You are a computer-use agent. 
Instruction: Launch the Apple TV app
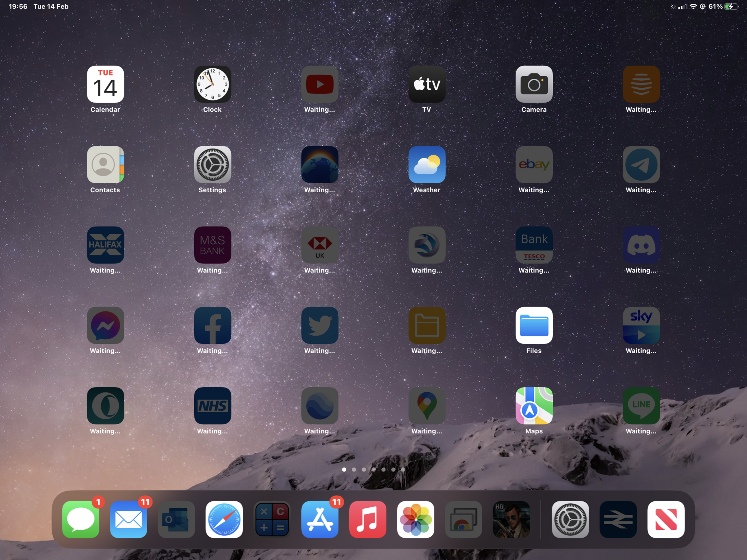tap(427, 84)
